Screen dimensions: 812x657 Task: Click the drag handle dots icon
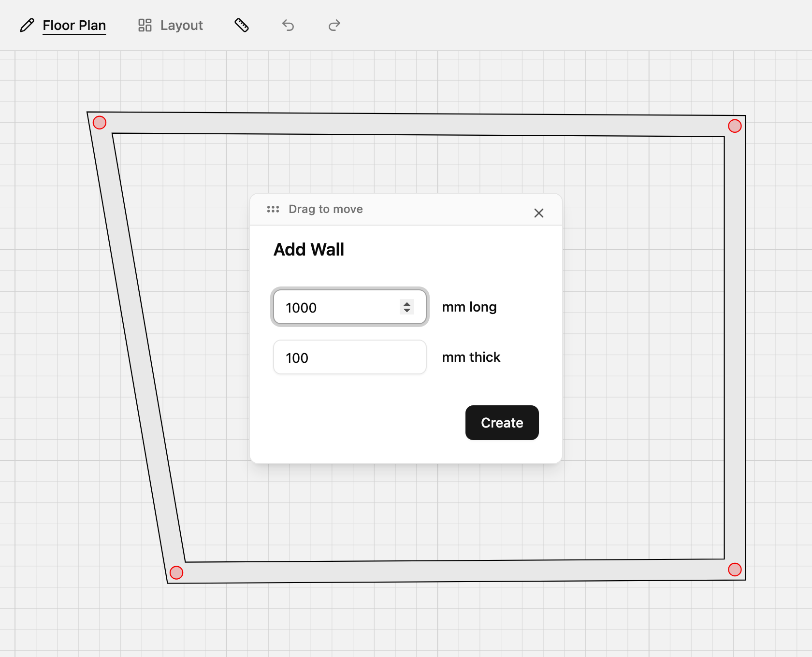coord(273,209)
